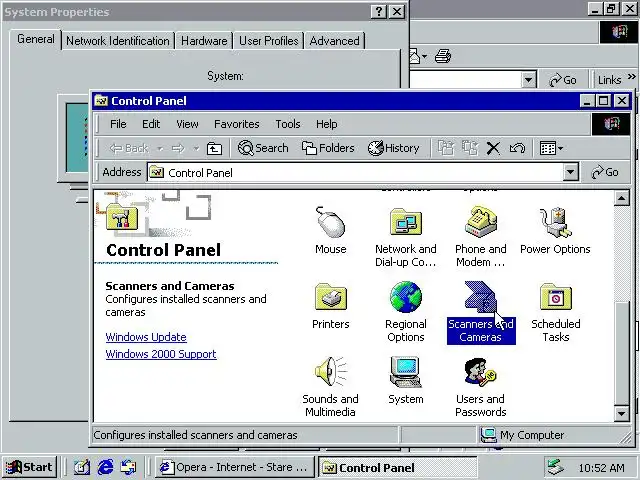Switch to Hardware tab in System Properties

click(204, 41)
